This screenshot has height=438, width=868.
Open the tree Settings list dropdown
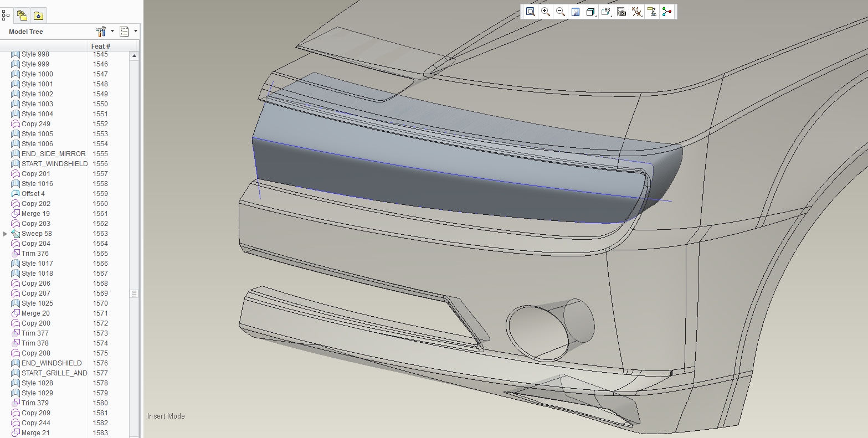[128, 32]
